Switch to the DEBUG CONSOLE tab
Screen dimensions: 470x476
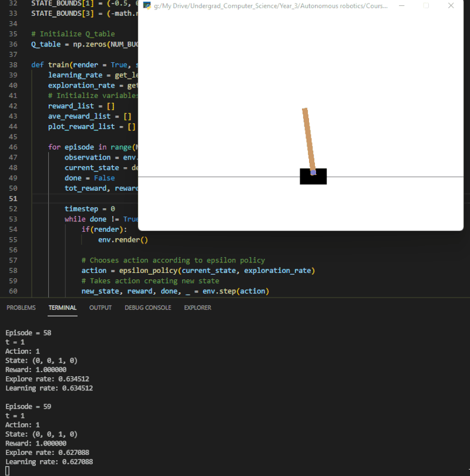147,307
